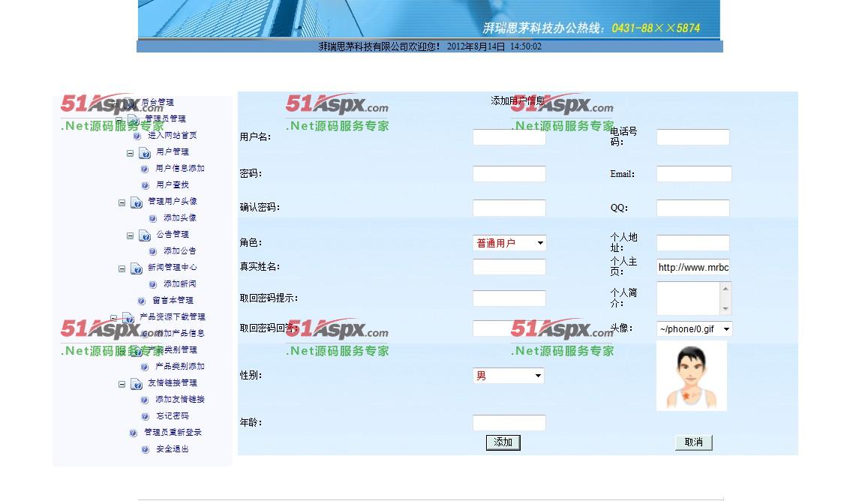868x501 pixels.
Task: Click the folder icon of 公告管理
Action: tap(145, 235)
